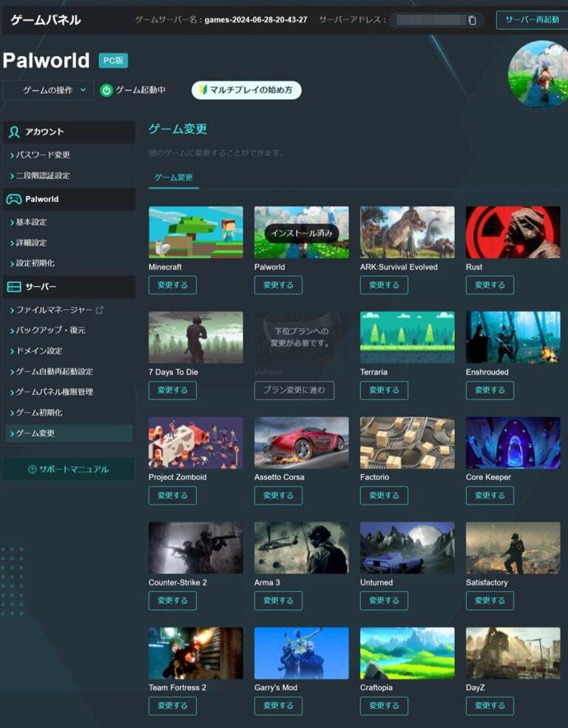Click 変更する under Craftopia
Screen dimensions: 568x728
[x=385, y=706]
